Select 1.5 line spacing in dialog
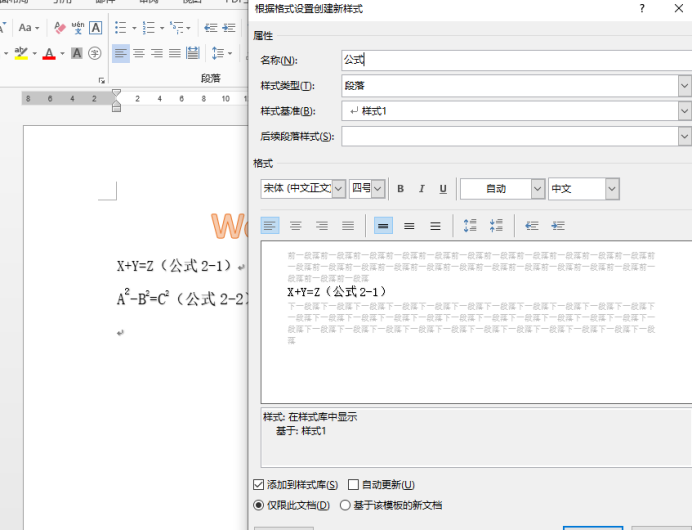The height and width of the screenshot is (530, 693). pyautogui.click(x=409, y=226)
